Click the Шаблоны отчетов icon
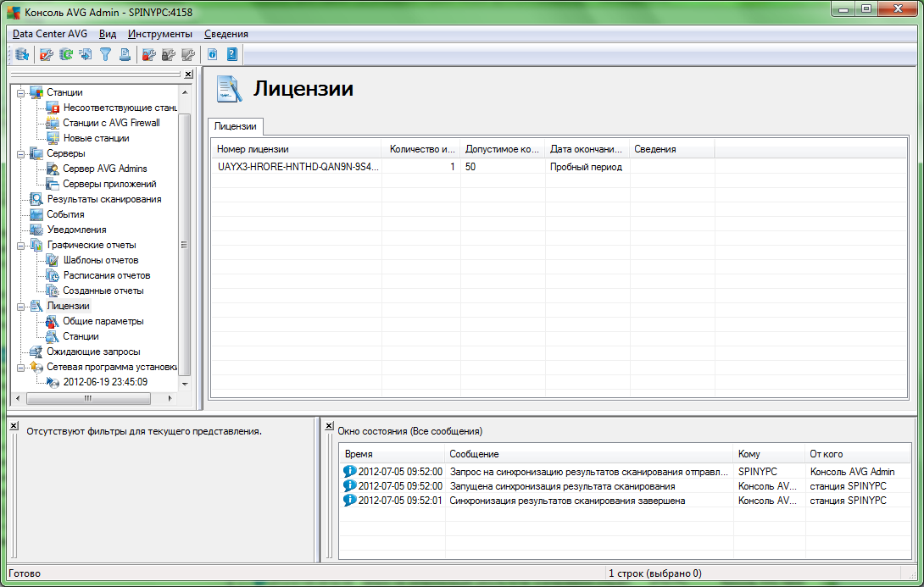The image size is (924, 587). [x=53, y=260]
